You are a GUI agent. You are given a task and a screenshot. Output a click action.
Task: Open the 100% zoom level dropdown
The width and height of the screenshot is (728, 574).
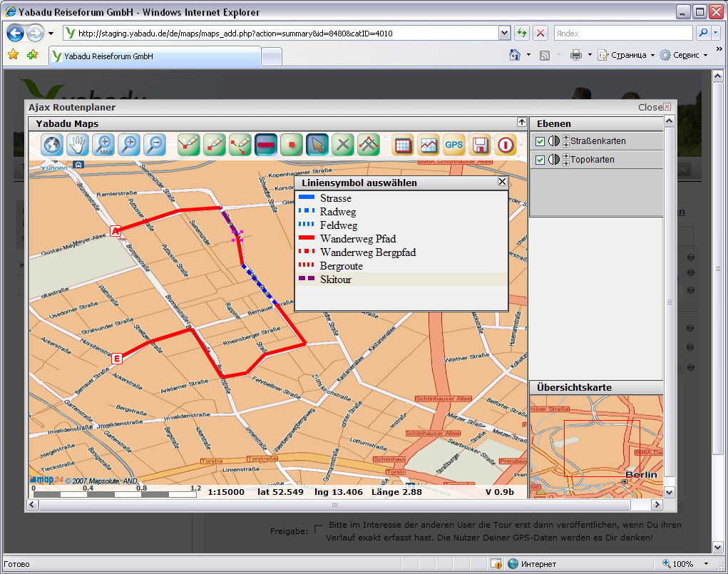tap(706, 564)
